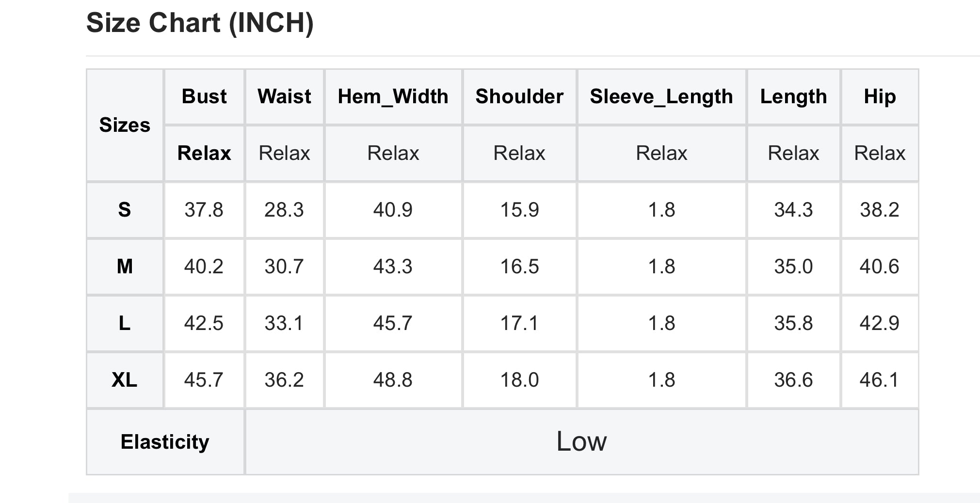Select the 17.1 shoulder value for size L

pos(519,323)
